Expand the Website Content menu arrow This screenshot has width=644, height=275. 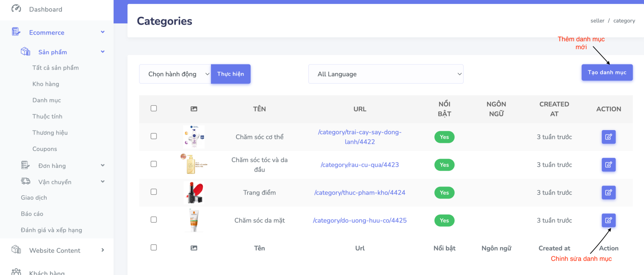[x=103, y=250]
